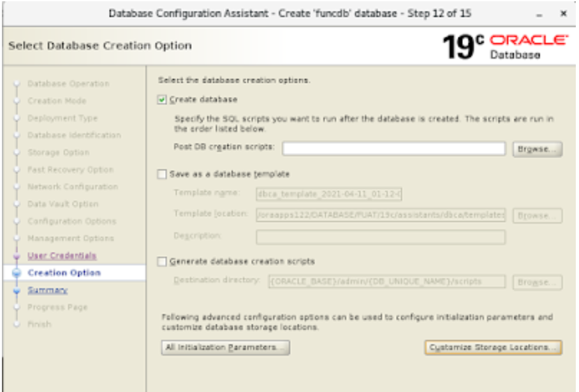
Task: Click the Template name field
Action: coord(328,194)
